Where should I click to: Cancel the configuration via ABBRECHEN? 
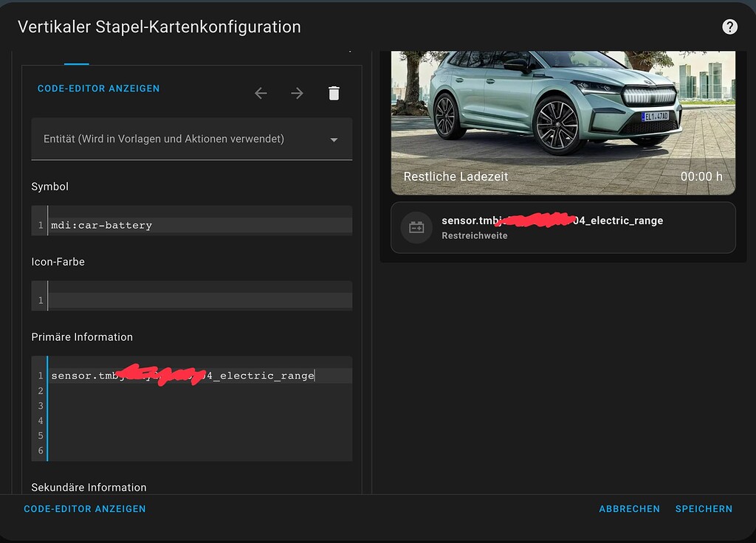tap(629, 509)
